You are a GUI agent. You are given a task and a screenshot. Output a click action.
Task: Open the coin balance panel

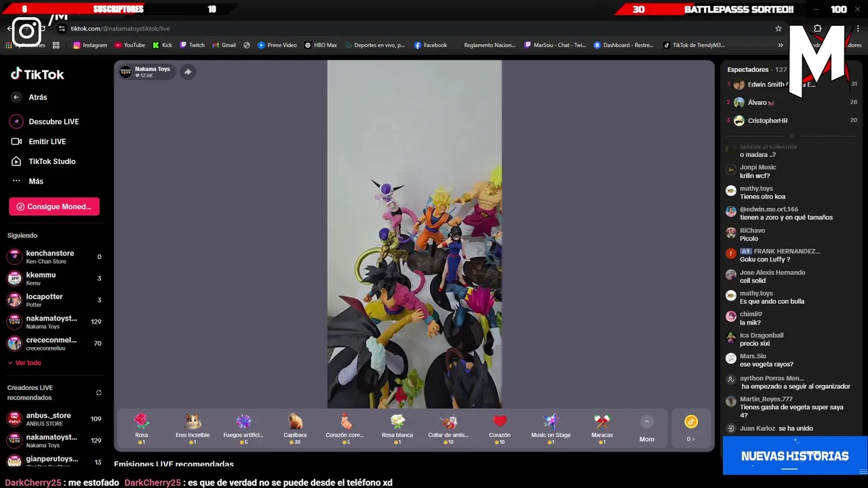click(690, 429)
